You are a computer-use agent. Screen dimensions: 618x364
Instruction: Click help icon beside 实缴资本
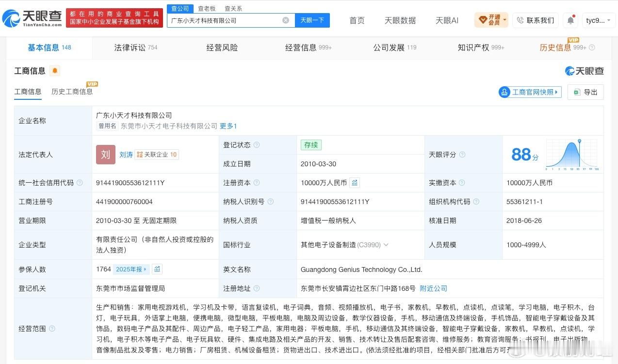click(462, 183)
